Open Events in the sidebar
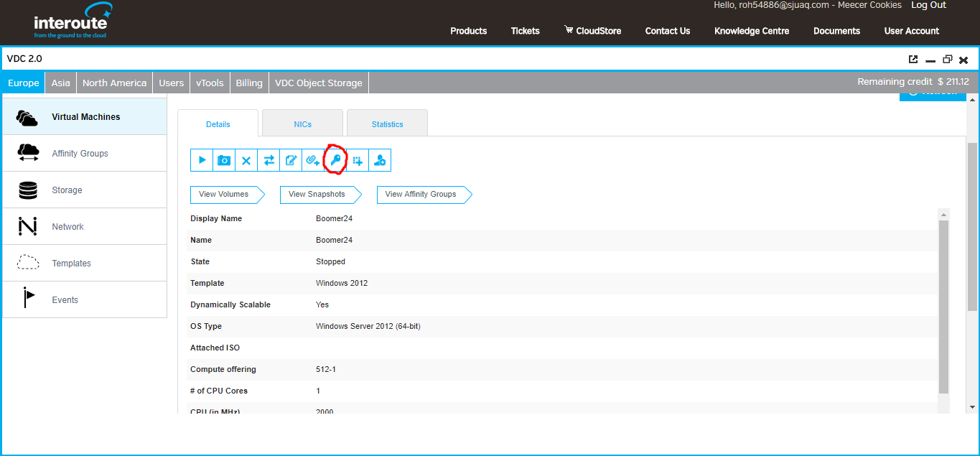Viewport: 980px width, 456px height. (x=85, y=299)
